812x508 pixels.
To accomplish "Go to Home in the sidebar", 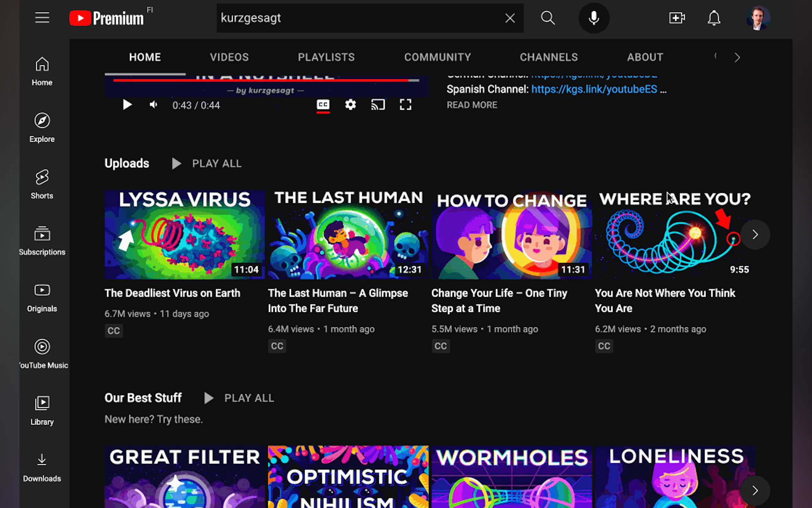I will 42,71.
